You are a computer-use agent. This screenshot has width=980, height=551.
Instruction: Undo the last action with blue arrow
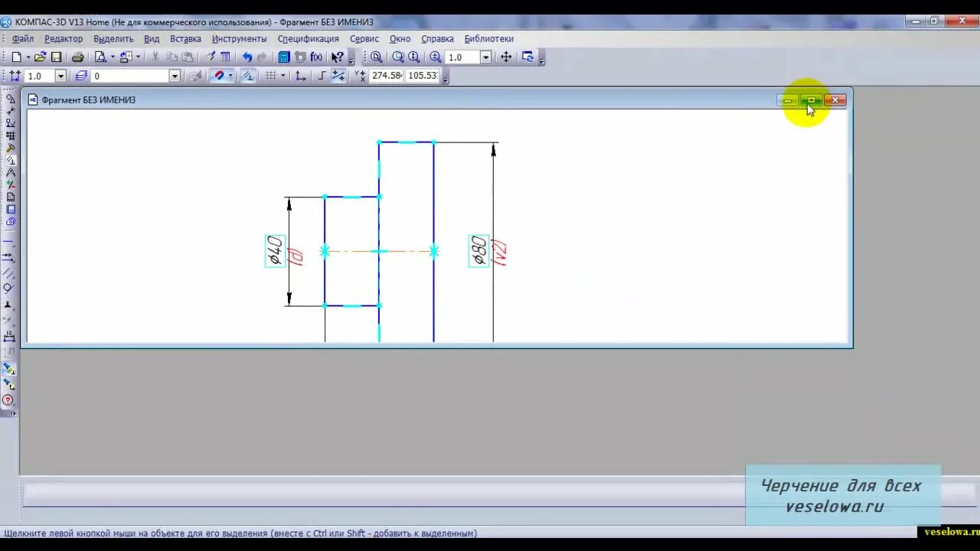(x=247, y=57)
